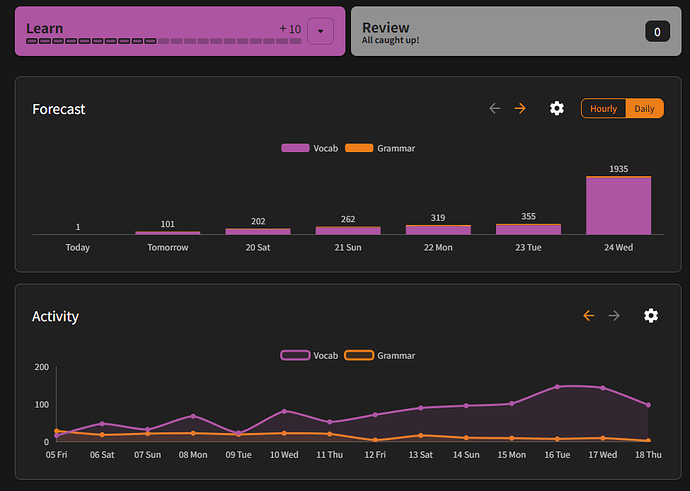Go to next Forecast period arrow
Image resolution: width=690 pixels, height=491 pixels.
click(x=520, y=108)
